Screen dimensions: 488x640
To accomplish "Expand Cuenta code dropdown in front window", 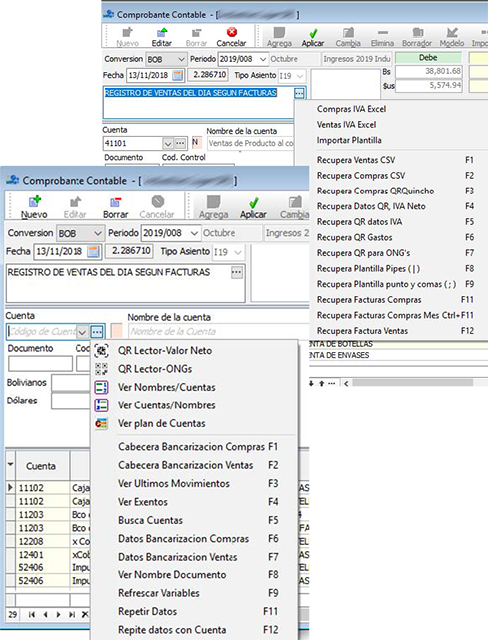I will coord(82,332).
